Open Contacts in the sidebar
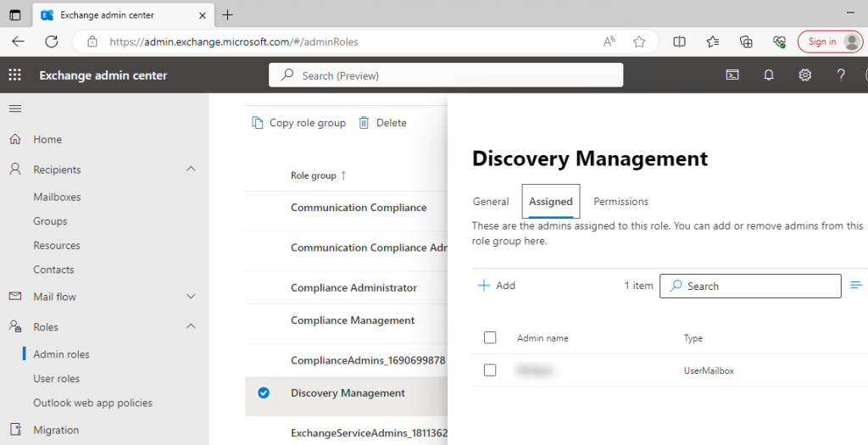 pyautogui.click(x=53, y=270)
